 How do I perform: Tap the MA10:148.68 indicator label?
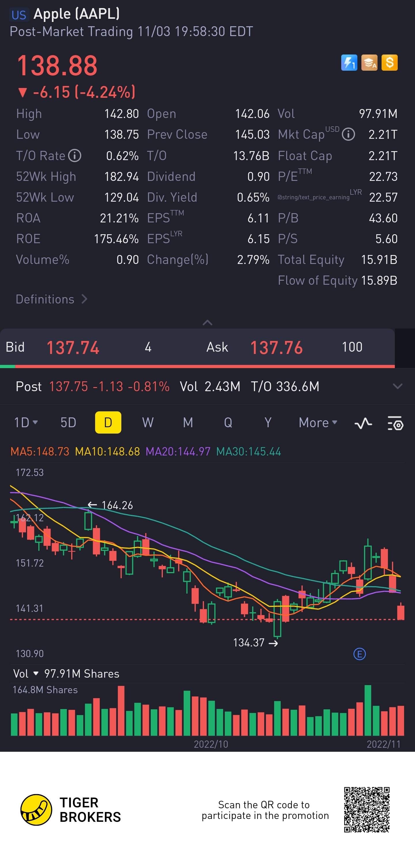107,451
